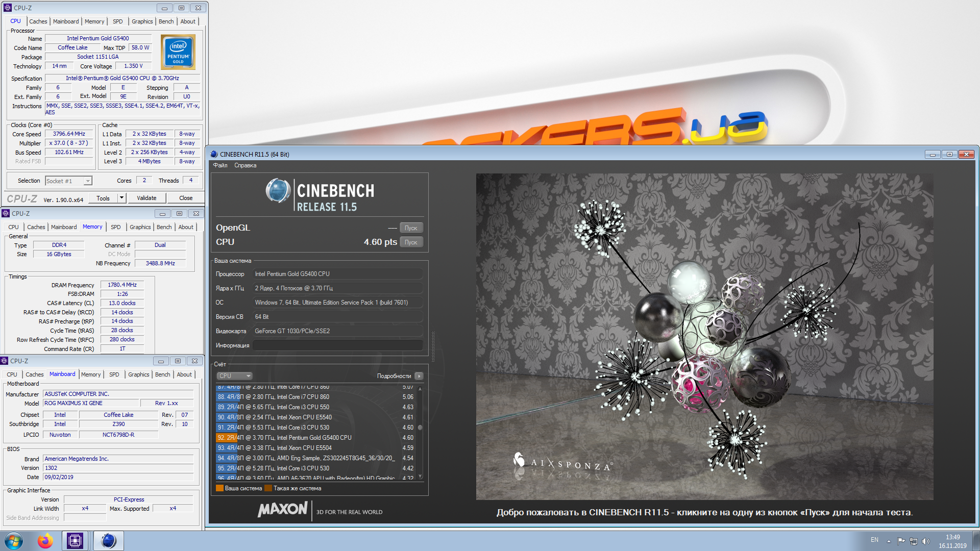Screen dimensions: 980x551
Task: Click the 4.60 pts CPU score
Action: pos(380,242)
